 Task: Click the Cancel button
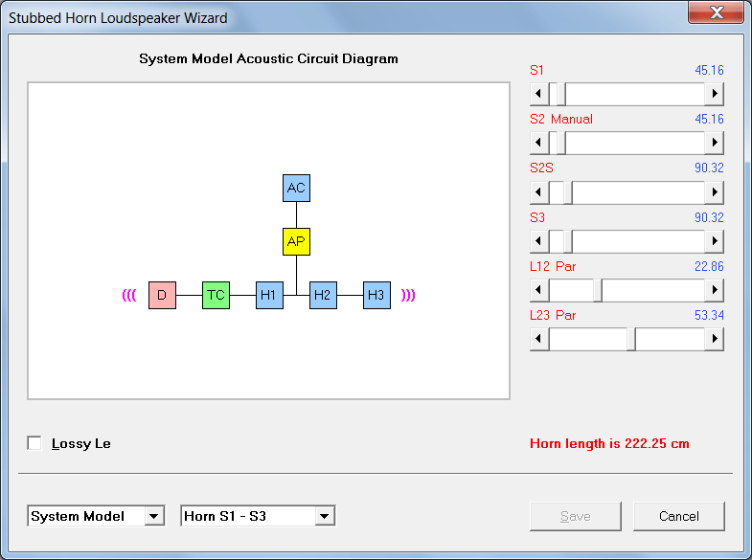(x=679, y=516)
